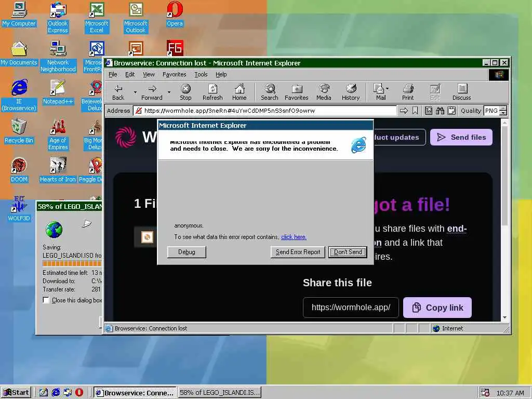
Task: Open the Media panel
Action: (324, 92)
